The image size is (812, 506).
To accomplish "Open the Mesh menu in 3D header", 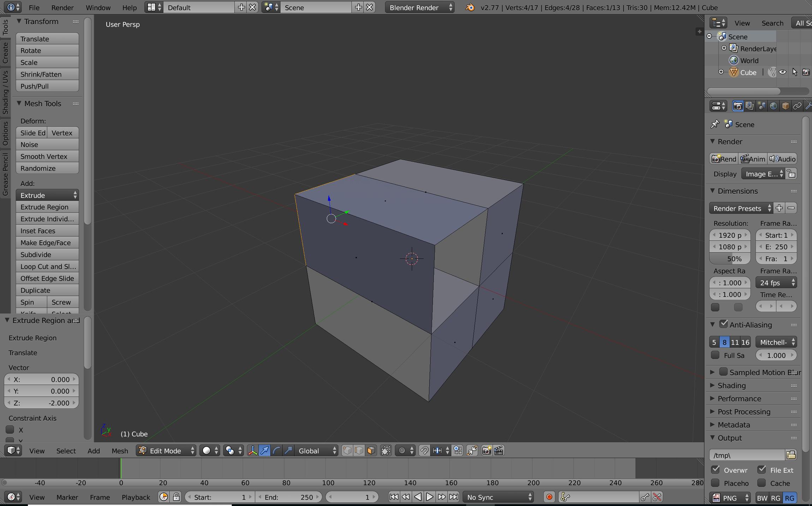I will click(x=120, y=451).
